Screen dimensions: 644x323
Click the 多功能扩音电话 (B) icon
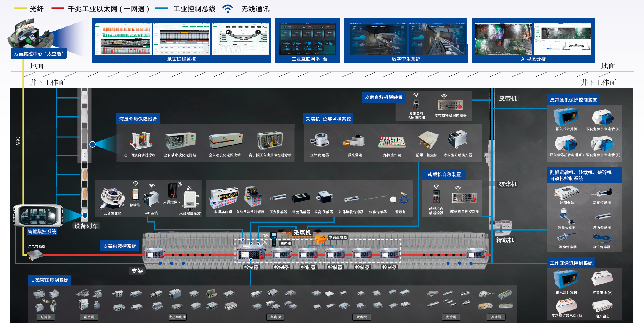566,305
